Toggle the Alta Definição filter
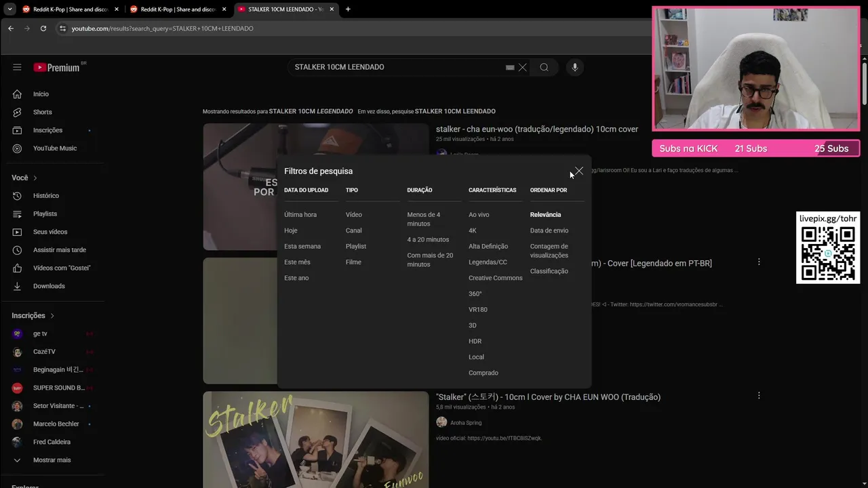This screenshot has width=868, height=488. (488, 247)
